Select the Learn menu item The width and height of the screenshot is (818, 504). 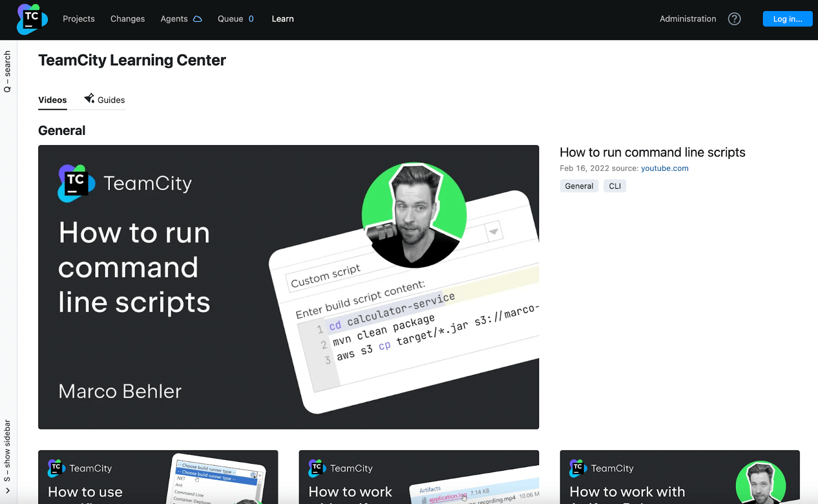283,19
